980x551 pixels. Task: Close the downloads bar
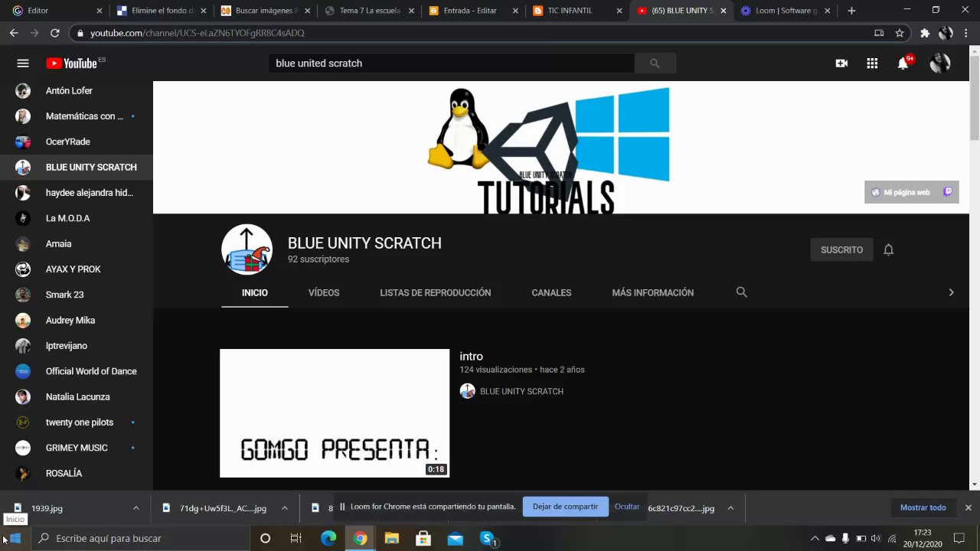pos(968,507)
